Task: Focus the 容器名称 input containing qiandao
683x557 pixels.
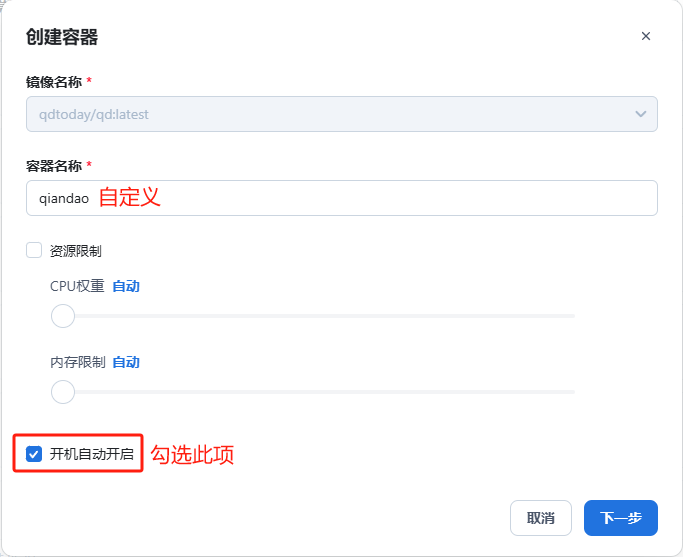Action: tap(342, 198)
